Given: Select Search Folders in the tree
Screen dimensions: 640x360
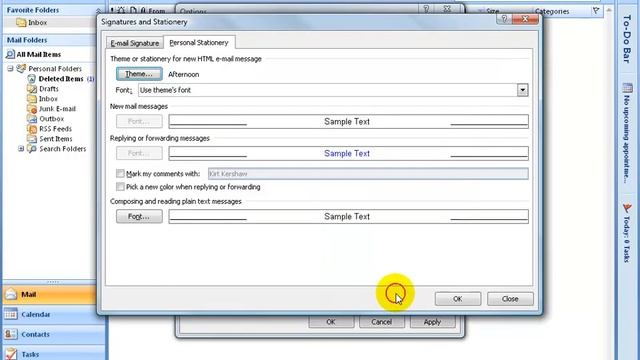Looking at the screenshot, I should click(x=62, y=149).
